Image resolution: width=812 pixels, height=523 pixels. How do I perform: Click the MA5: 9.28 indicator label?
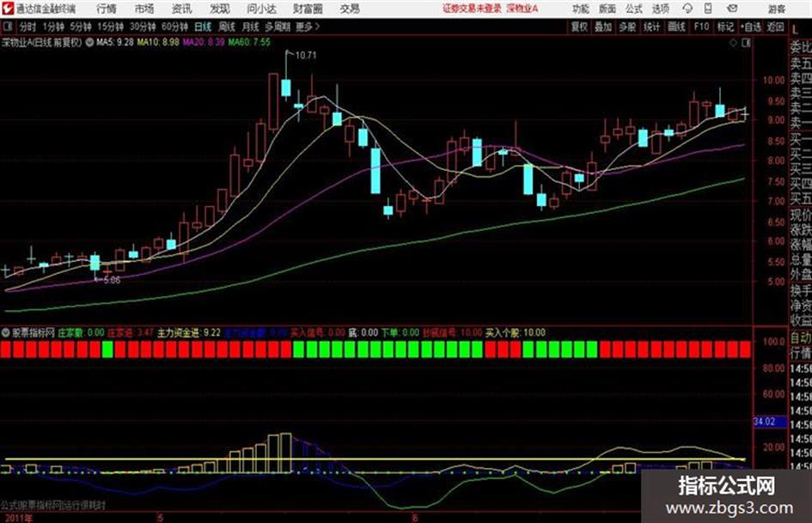(x=114, y=42)
